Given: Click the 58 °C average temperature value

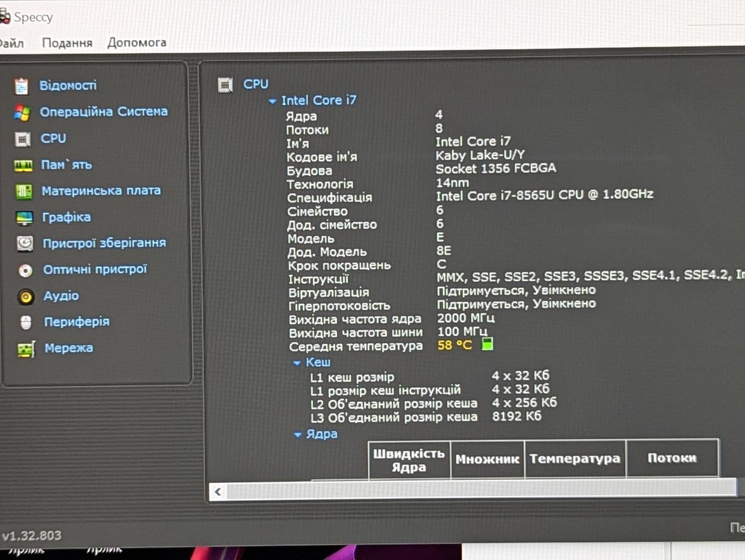Looking at the screenshot, I should click(455, 345).
